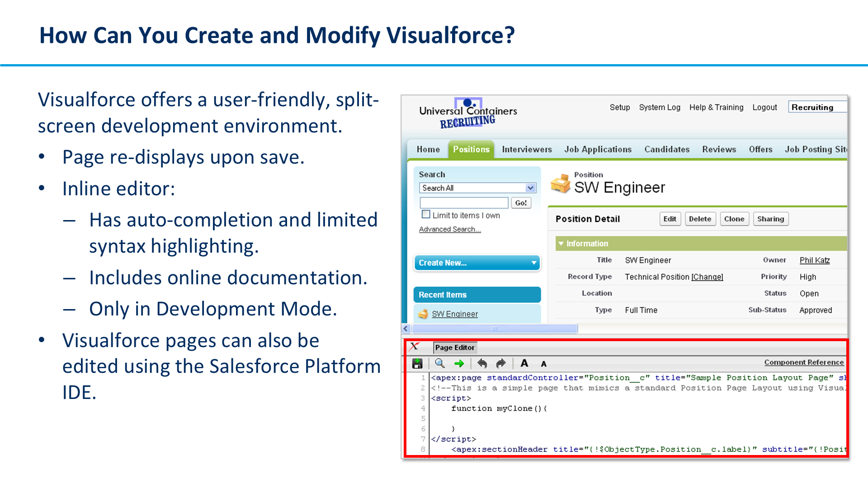This screenshot has width=868, height=488.
Task: Switch to the Offers tab
Action: point(760,149)
